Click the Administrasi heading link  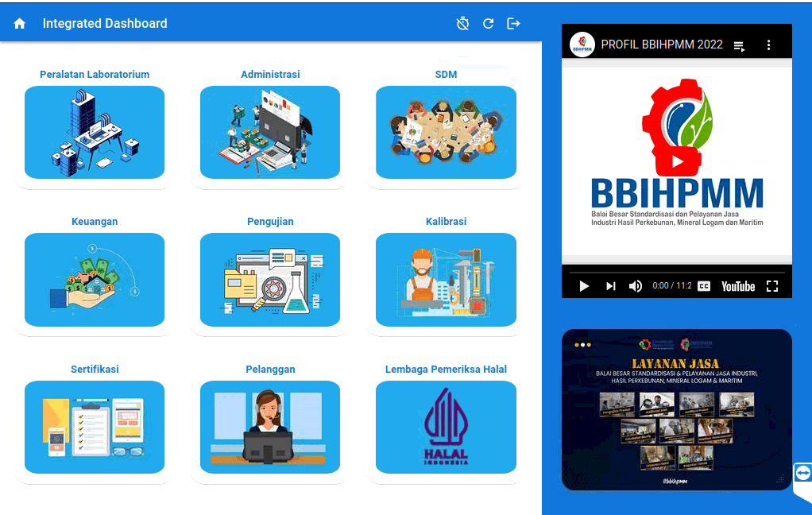pyautogui.click(x=270, y=74)
